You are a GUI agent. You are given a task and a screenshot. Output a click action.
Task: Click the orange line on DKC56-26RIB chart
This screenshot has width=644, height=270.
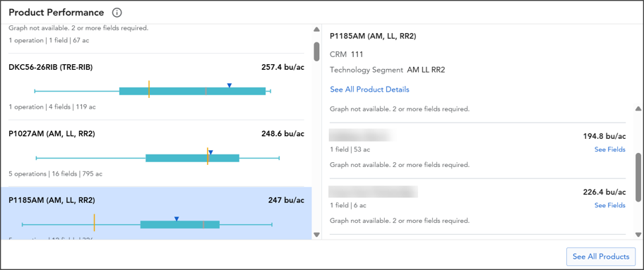point(149,89)
